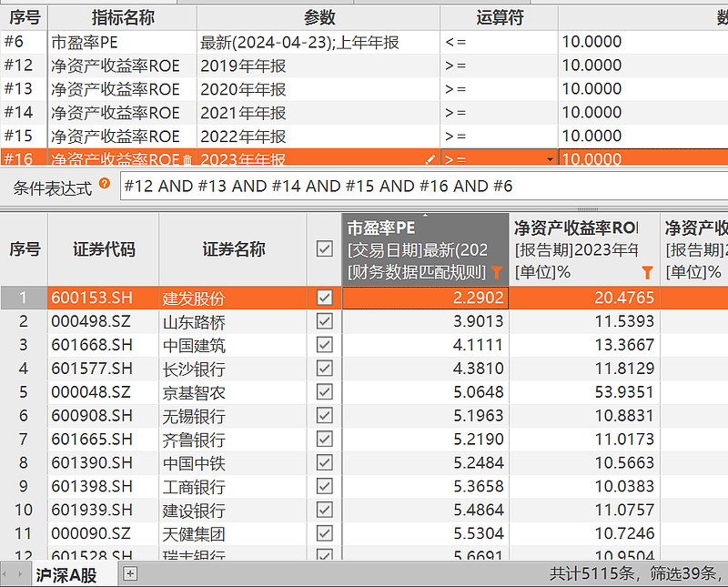Uncheck the checkbox for 建设银行
The image size is (728, 587).
coord(325,510)
